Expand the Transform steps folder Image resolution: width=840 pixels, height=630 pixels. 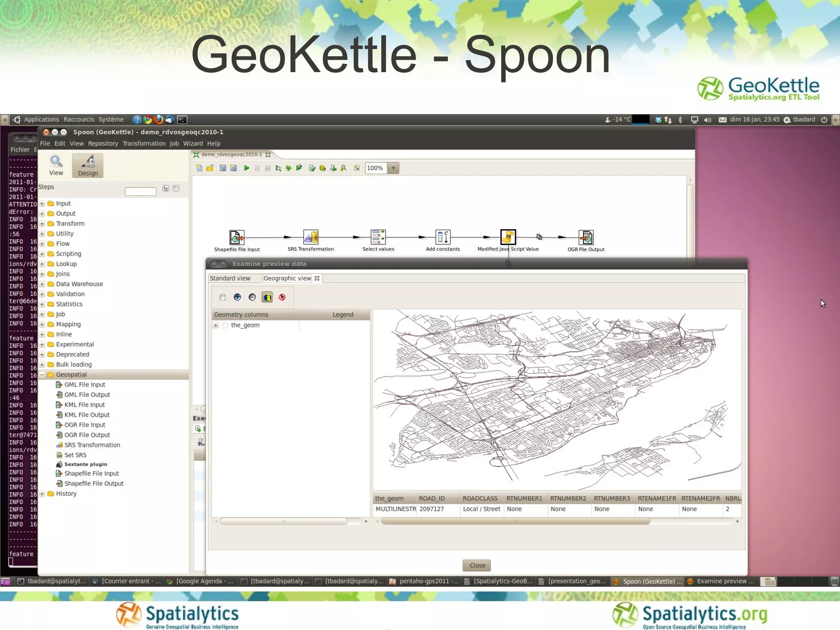42,224
